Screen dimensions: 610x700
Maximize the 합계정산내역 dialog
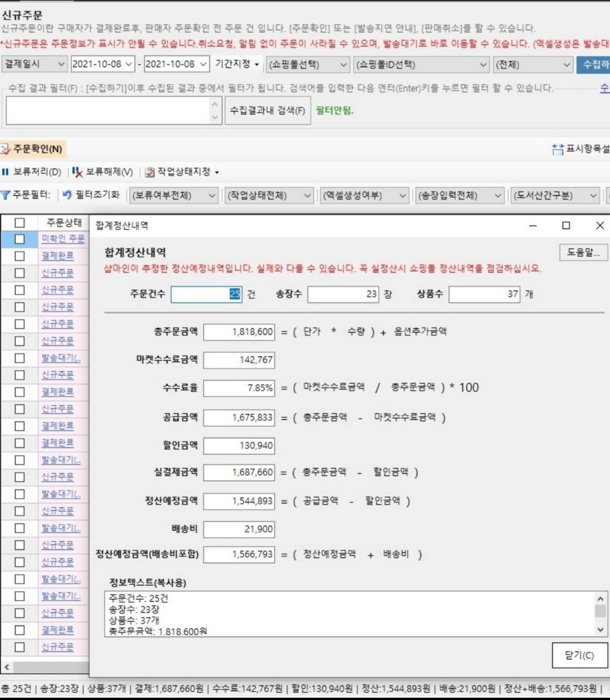[566, 225]
